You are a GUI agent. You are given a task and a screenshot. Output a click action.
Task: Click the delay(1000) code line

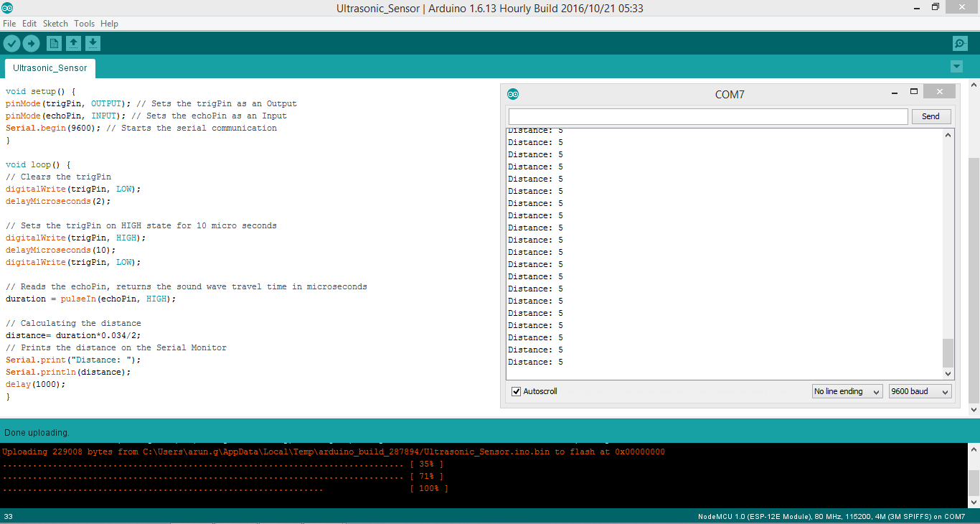[35, 385]
